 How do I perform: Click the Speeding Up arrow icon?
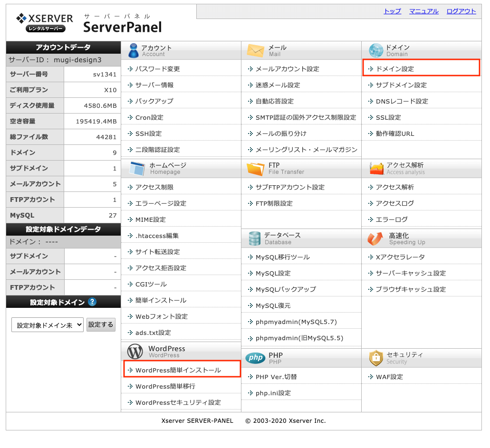tap(375, 238)
